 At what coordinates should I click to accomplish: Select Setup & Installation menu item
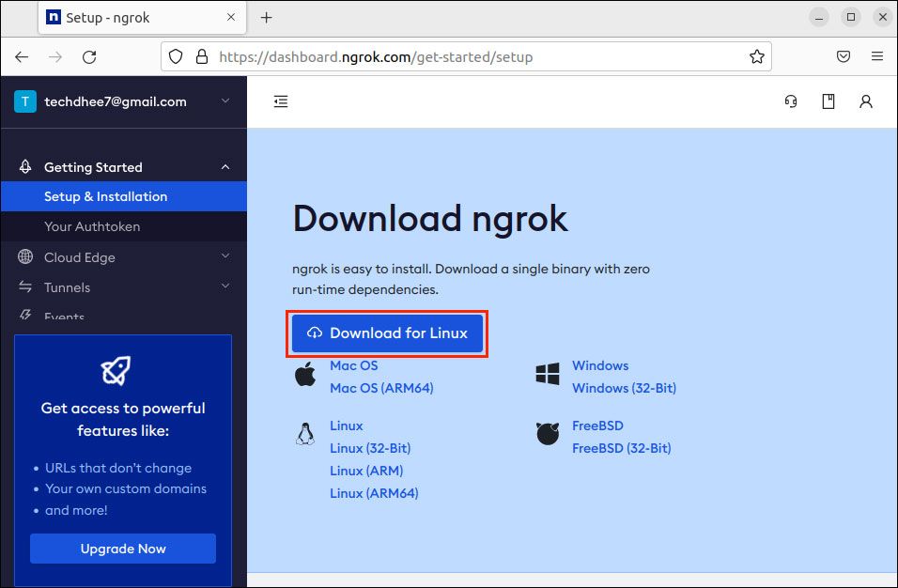point(124,196)
